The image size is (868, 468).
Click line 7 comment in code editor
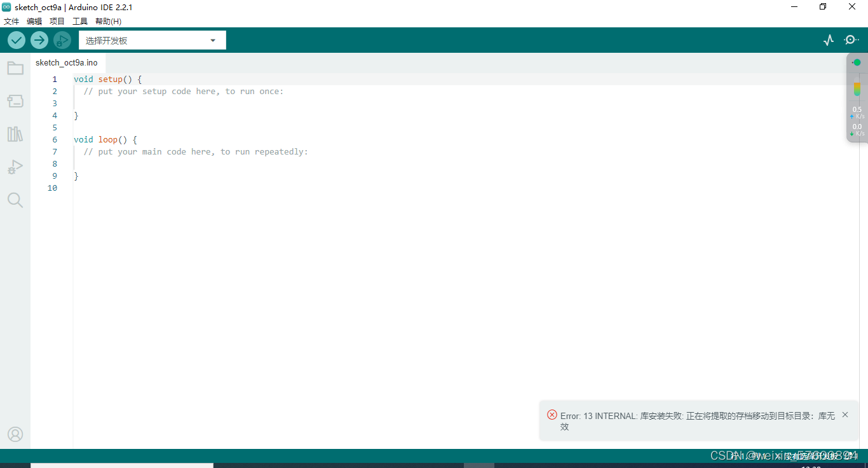[x=194, y=151]
